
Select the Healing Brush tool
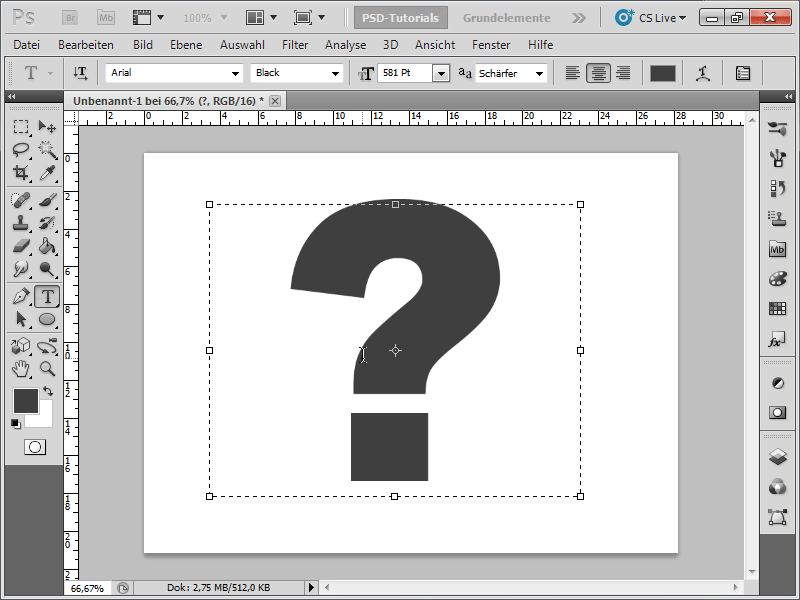[x=21, y=200]
